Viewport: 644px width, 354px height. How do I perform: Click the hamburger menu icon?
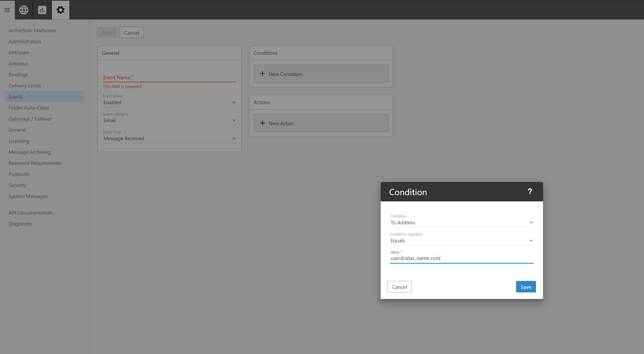click(x=7, y=10)
